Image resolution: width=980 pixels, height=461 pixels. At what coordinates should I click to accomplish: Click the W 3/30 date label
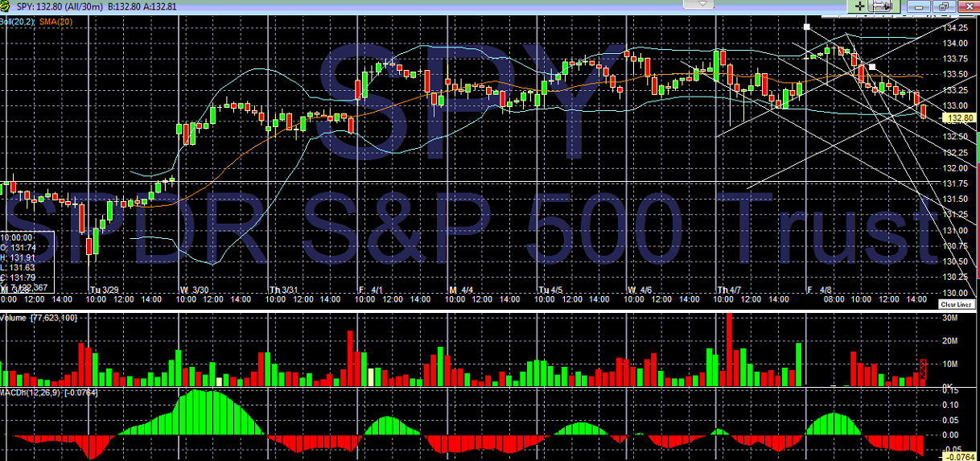pos(195,289)
